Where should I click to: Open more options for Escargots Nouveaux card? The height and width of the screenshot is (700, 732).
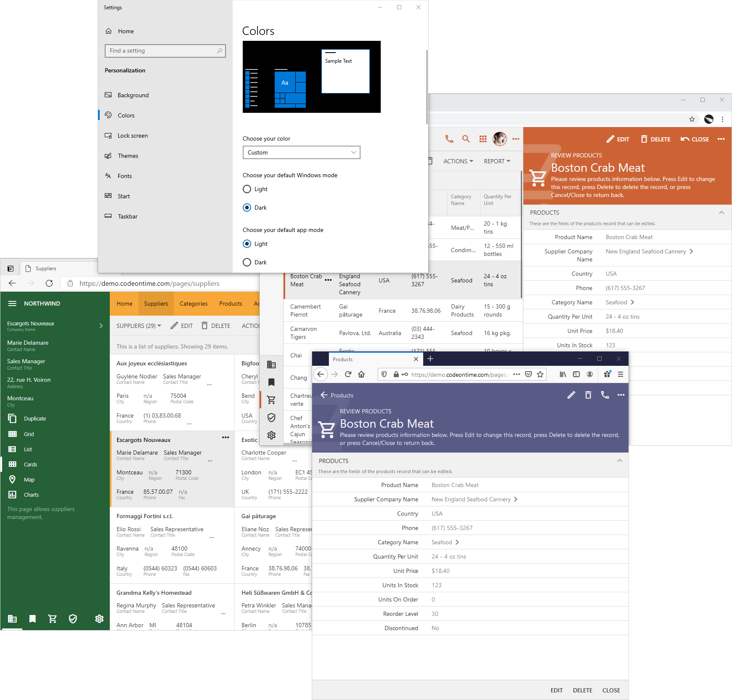[x=225, y=437]
